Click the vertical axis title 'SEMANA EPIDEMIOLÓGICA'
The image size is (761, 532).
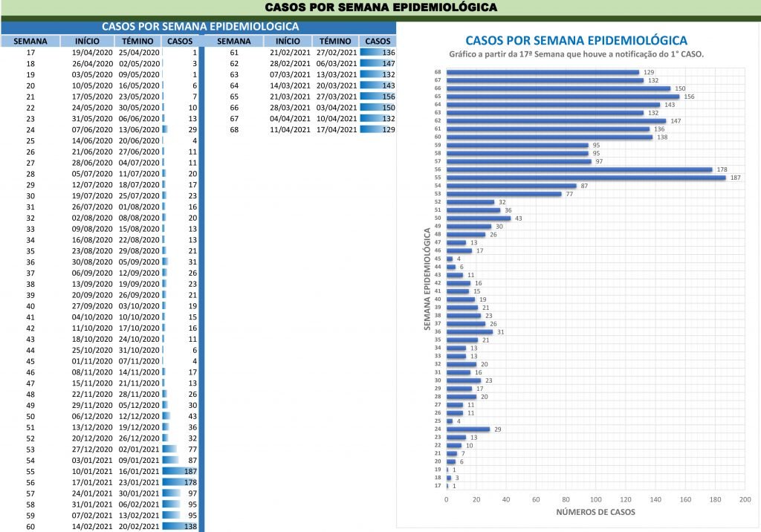427,279
